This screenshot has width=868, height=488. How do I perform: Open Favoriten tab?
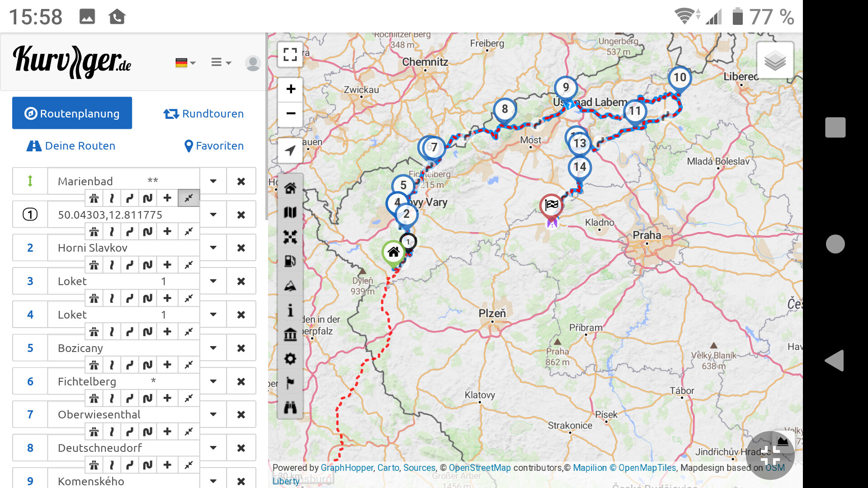point(214,145)
